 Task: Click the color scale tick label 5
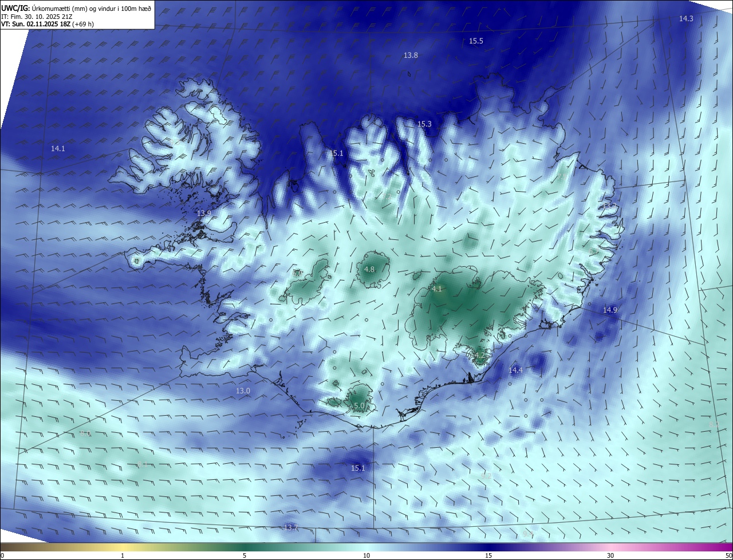coord(245,555)
